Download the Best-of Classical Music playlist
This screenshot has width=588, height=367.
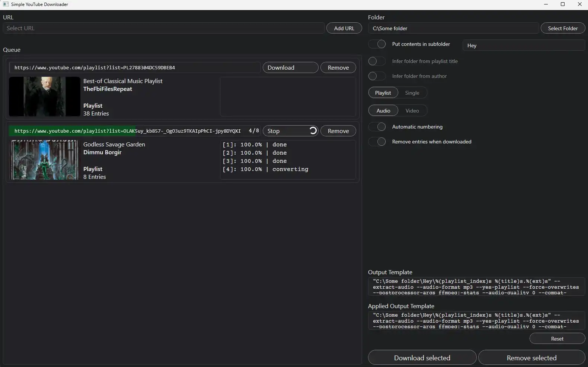[x=290, y=68]
